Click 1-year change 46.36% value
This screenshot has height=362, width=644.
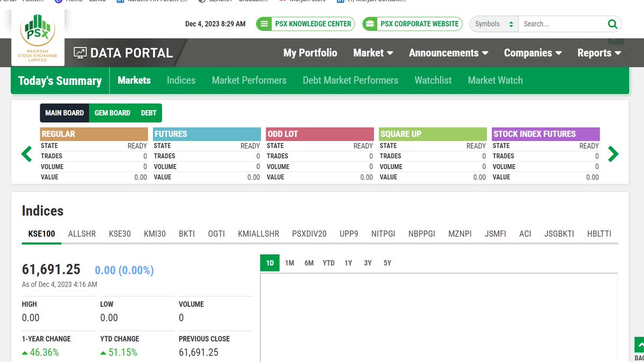pos(40,352)
